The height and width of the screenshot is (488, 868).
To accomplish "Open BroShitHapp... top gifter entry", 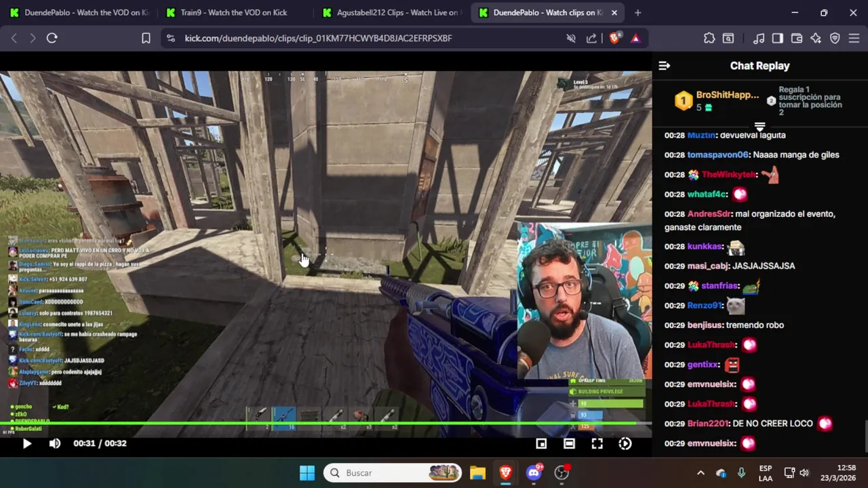I will click(x=717, y=101).
